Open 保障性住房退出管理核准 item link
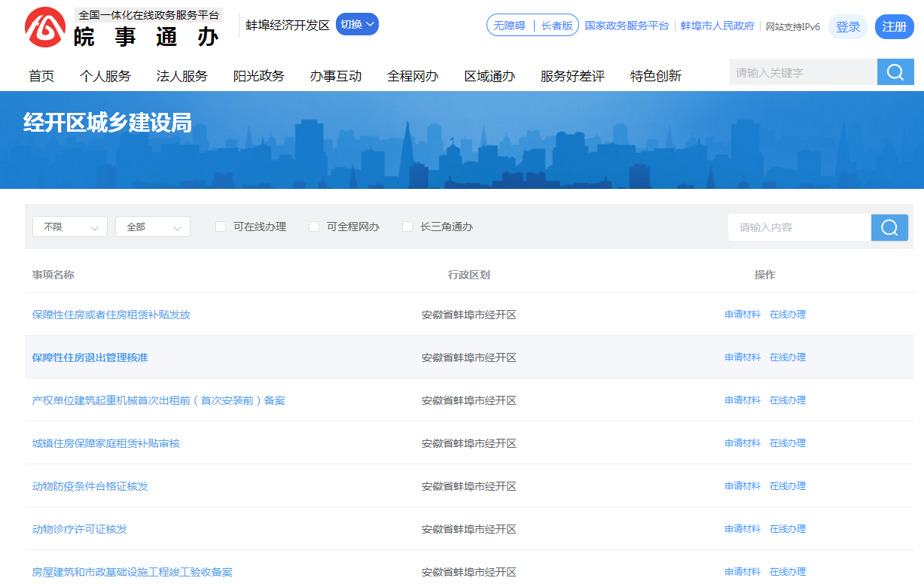The image size is (924, 584). pyautogui.click(x=90, y=357)
